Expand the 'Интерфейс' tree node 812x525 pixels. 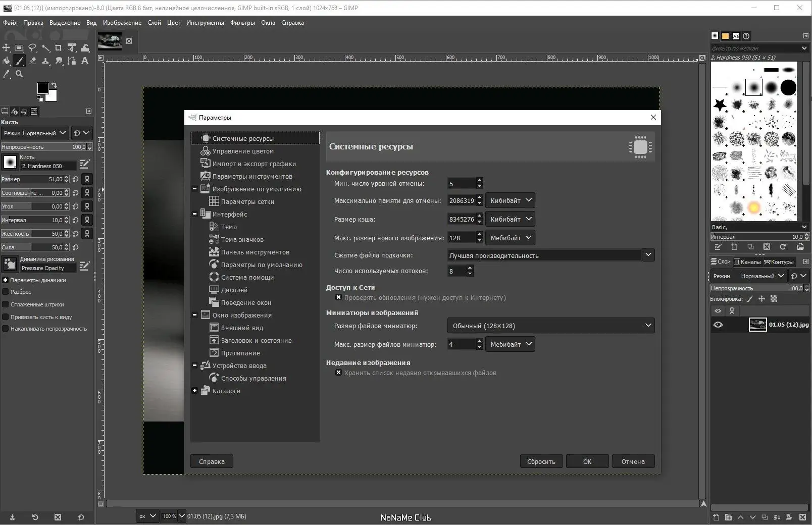[x=195, y=214]
